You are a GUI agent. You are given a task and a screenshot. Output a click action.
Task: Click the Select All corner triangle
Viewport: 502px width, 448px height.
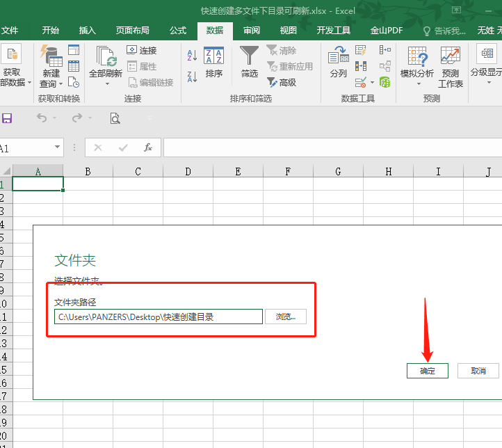click(x=6, y=170)
